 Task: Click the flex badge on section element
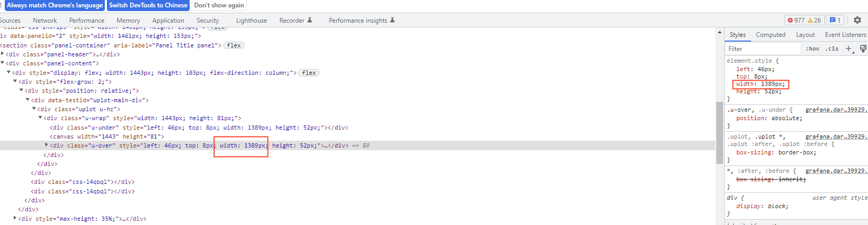coord(234,45)
